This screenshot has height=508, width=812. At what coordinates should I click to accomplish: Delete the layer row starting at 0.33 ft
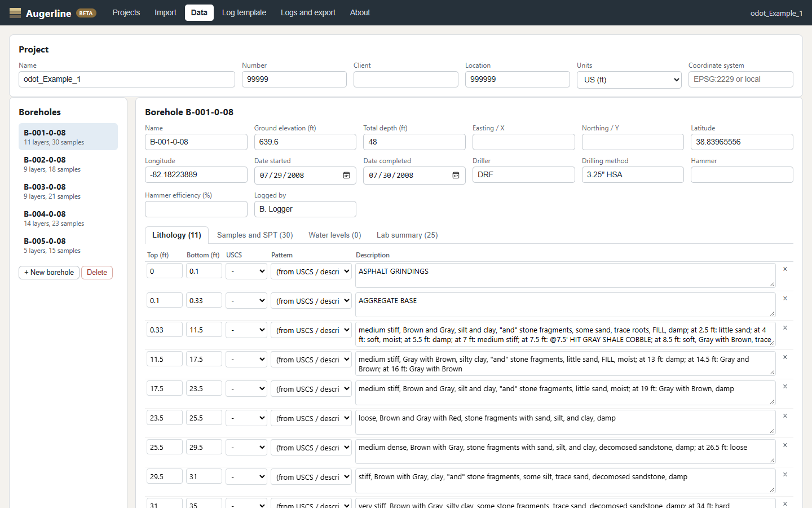coord(785,328)
